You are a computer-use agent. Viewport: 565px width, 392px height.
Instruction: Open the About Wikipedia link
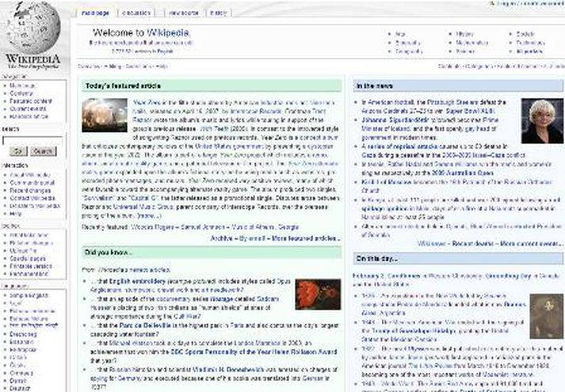tap(30, 175)
